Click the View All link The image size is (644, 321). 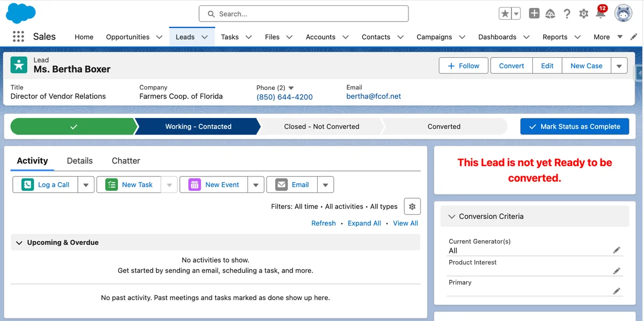[405, 223]
